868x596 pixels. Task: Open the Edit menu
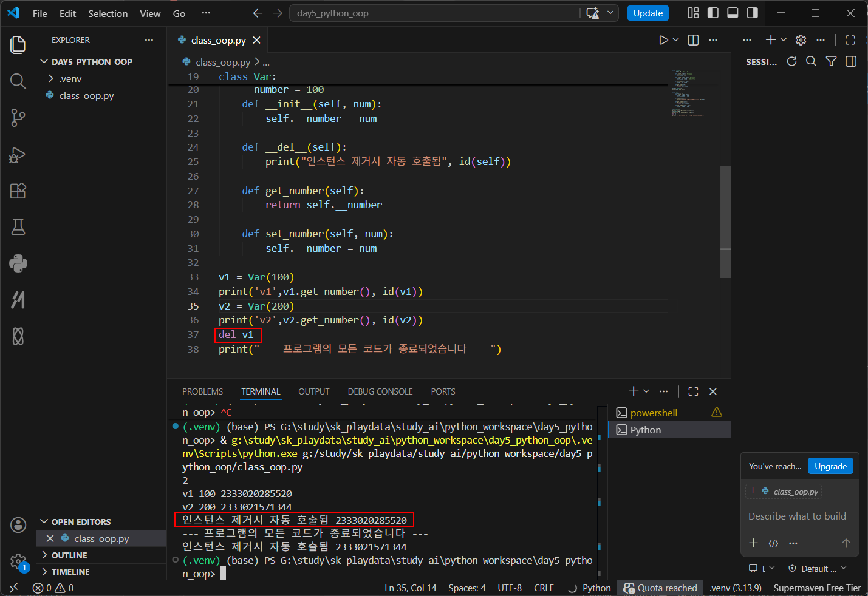[x=67, y=13]
